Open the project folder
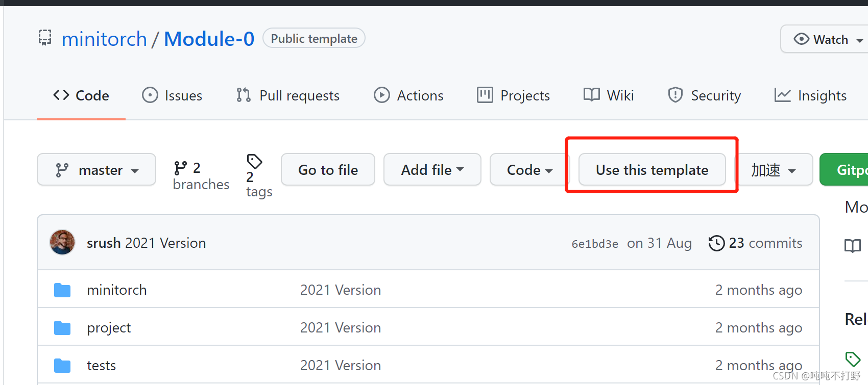Screen dimensions: 868x385 (x=109, y=327)
